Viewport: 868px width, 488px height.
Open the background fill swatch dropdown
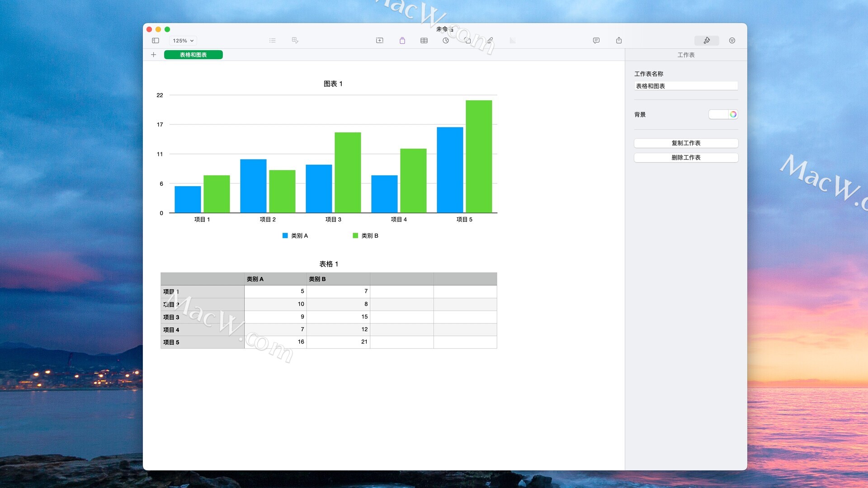click(718, 114)
